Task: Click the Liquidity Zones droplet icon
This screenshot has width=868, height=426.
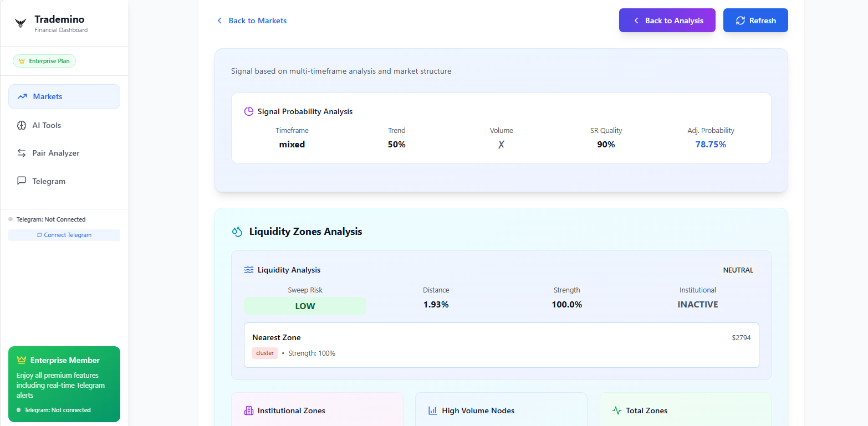Action: point(237,231)
